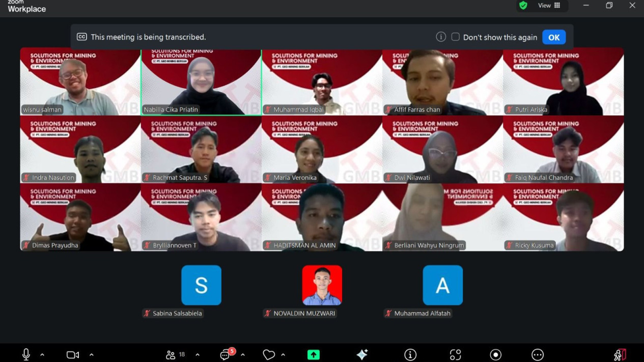Click the green Share Screen button

pos(314,355)
